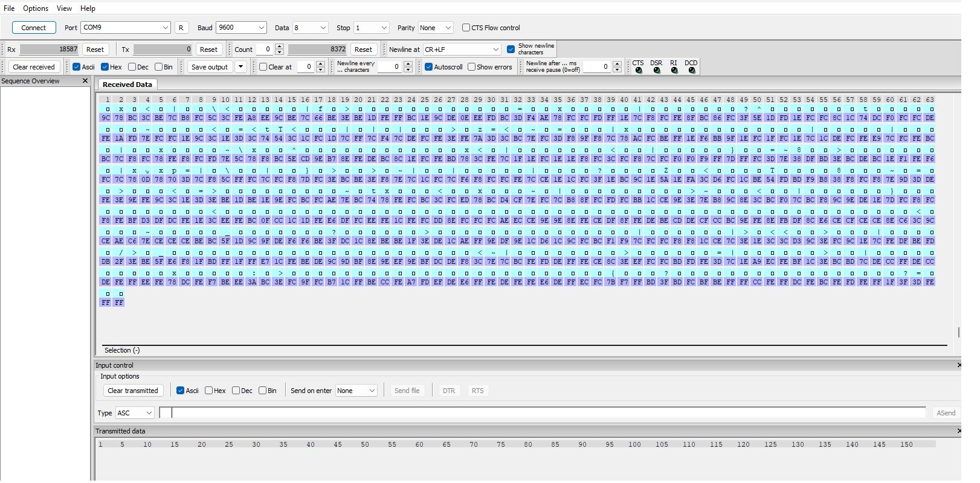Click the DCD status indicator LED
The width and height of the screenshot is (980, 483).
point(692,71)
